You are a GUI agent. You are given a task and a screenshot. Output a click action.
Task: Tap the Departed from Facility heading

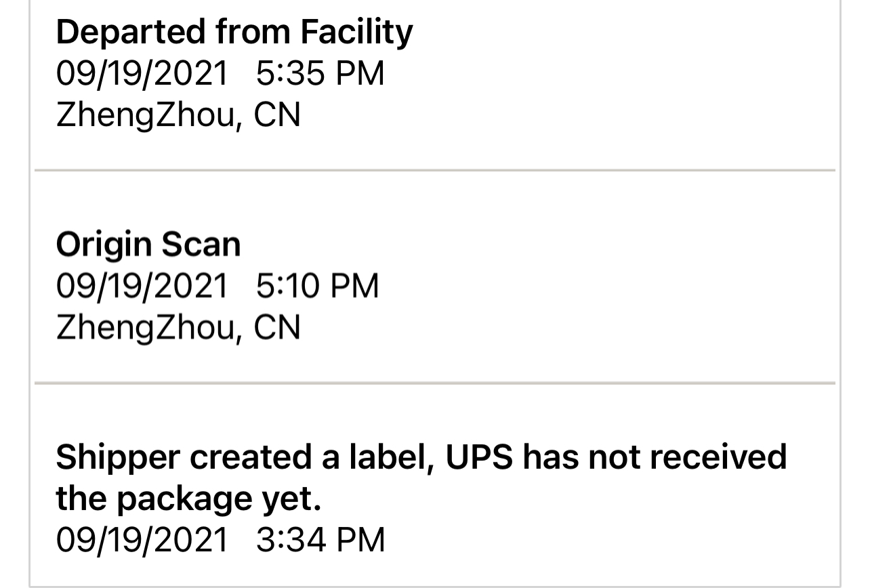(234, 32)
